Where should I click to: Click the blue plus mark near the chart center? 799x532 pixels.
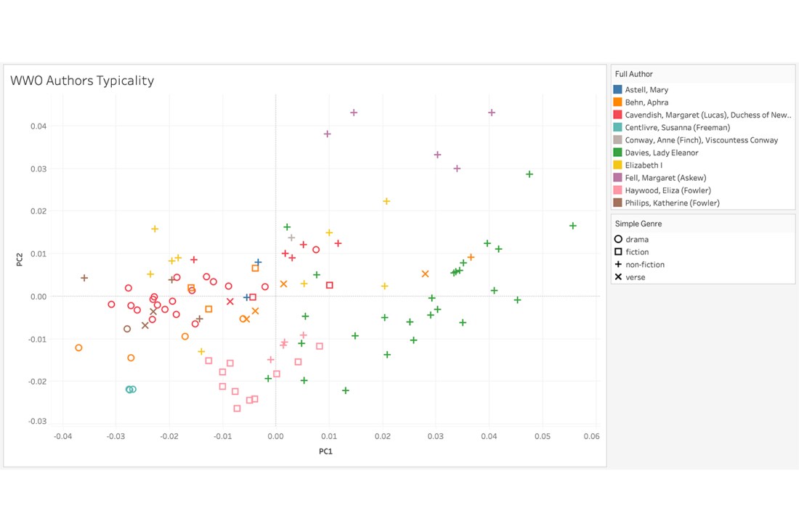pyautogui.click(x=258, y=261)
